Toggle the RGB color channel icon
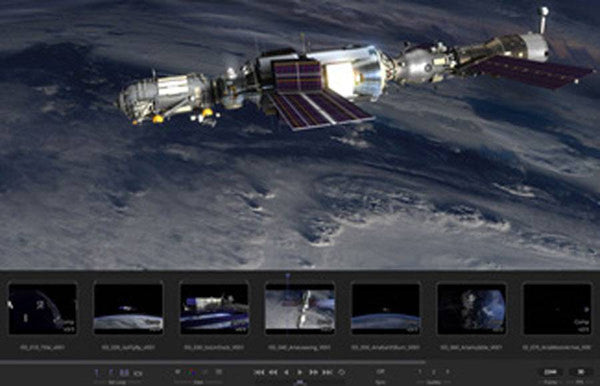 point(192,372)
